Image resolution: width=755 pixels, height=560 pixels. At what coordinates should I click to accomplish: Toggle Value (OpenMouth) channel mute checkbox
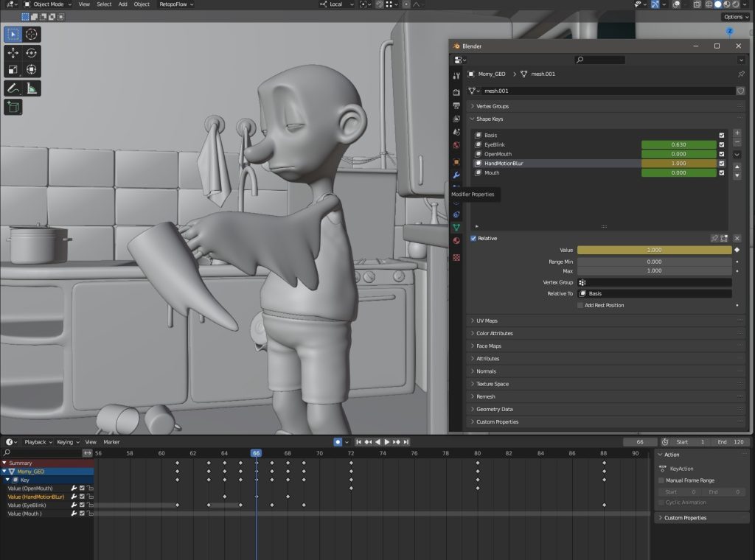[82, 488]
